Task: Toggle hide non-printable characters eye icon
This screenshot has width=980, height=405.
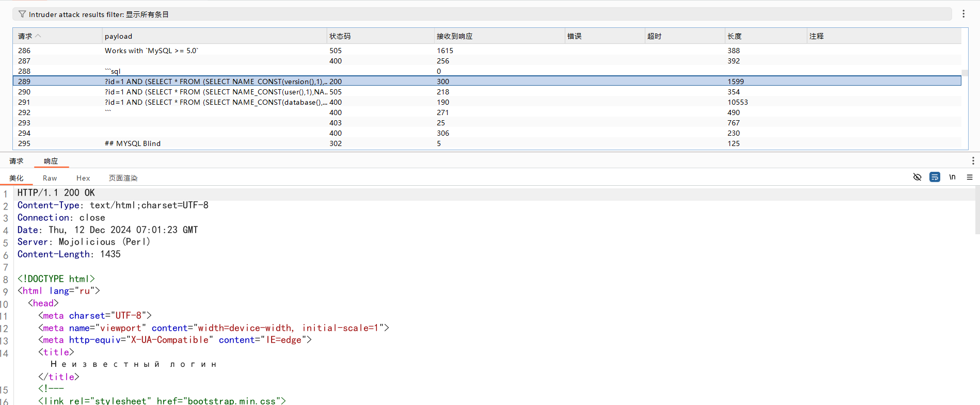Action: (917, 177)
